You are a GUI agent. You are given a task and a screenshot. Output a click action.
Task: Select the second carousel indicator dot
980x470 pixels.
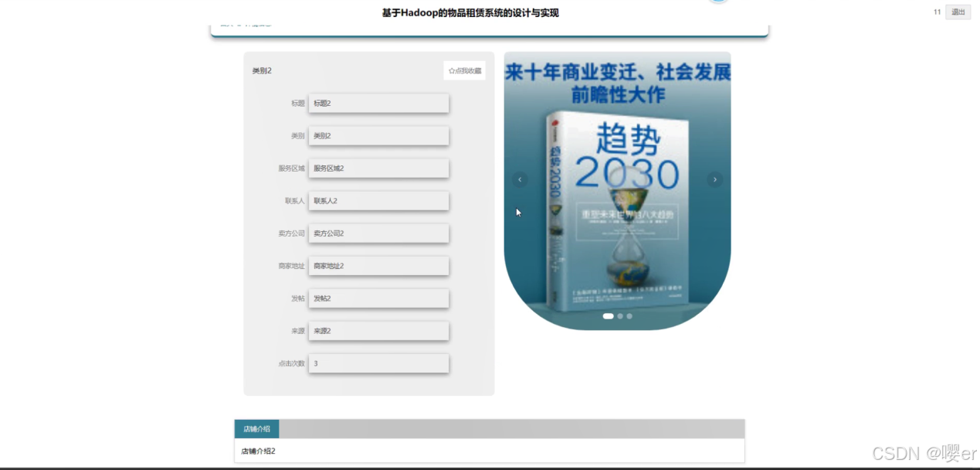tap(620, 316)
